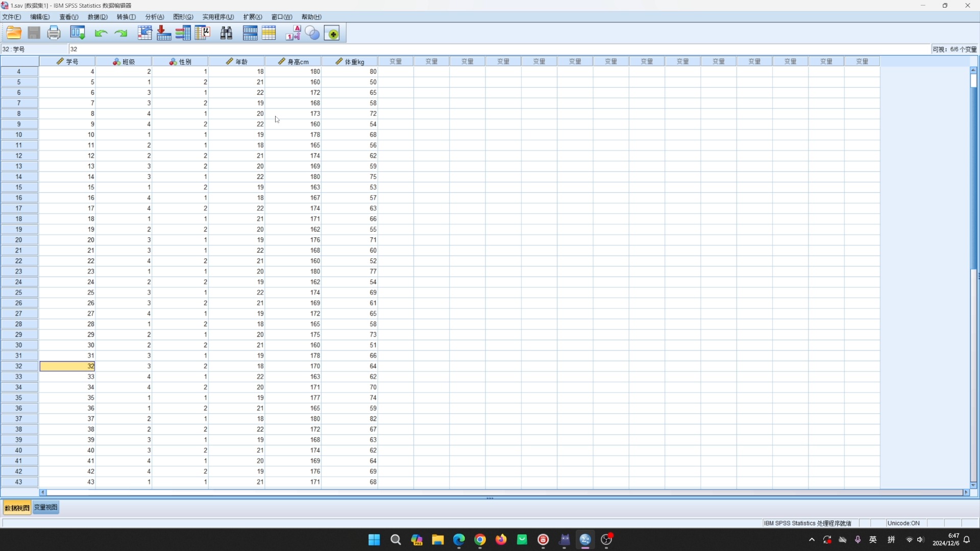
Task: Select the 班级 column header
Action: click(124, 62)
